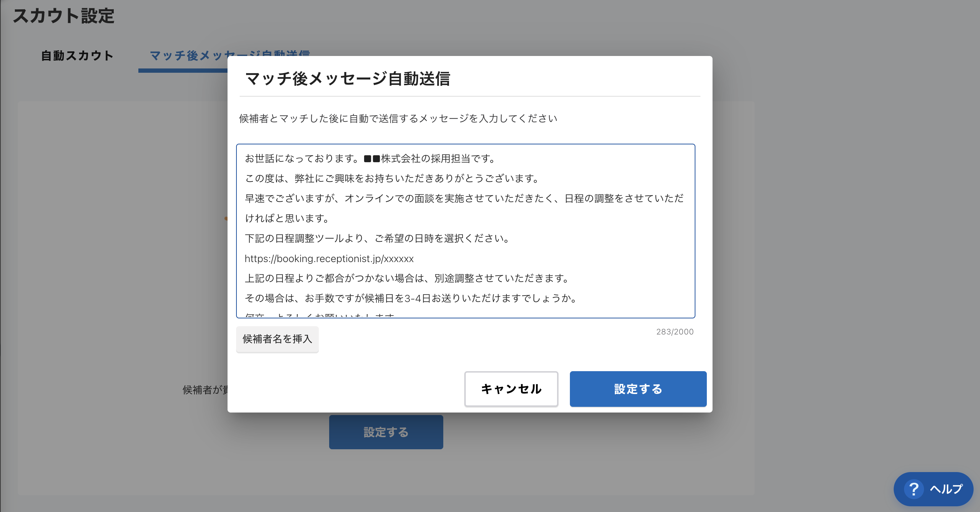The width and height of the screenshot is (980, 512).
Task: Click the 283/2000 character counter
Action: click(x=675, y=332)
